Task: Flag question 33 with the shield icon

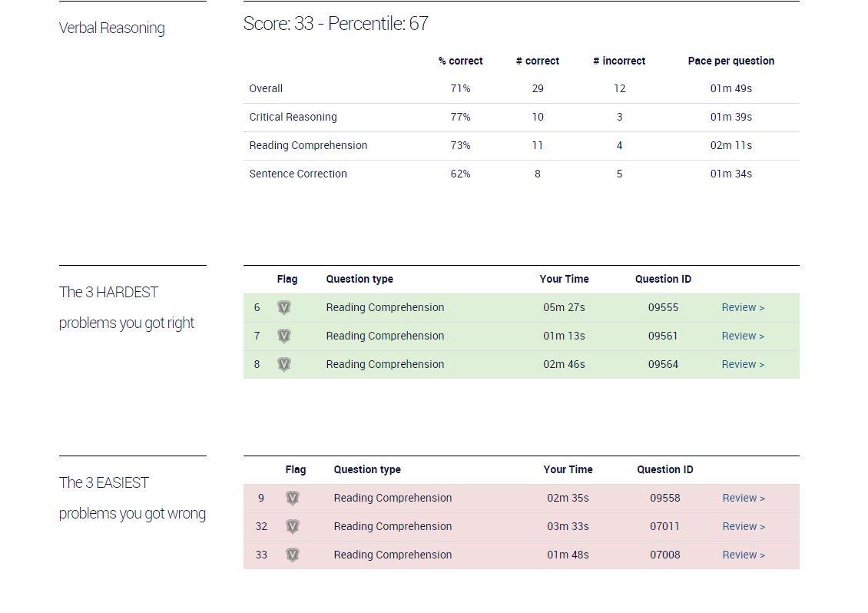Action: coord(293,555)
